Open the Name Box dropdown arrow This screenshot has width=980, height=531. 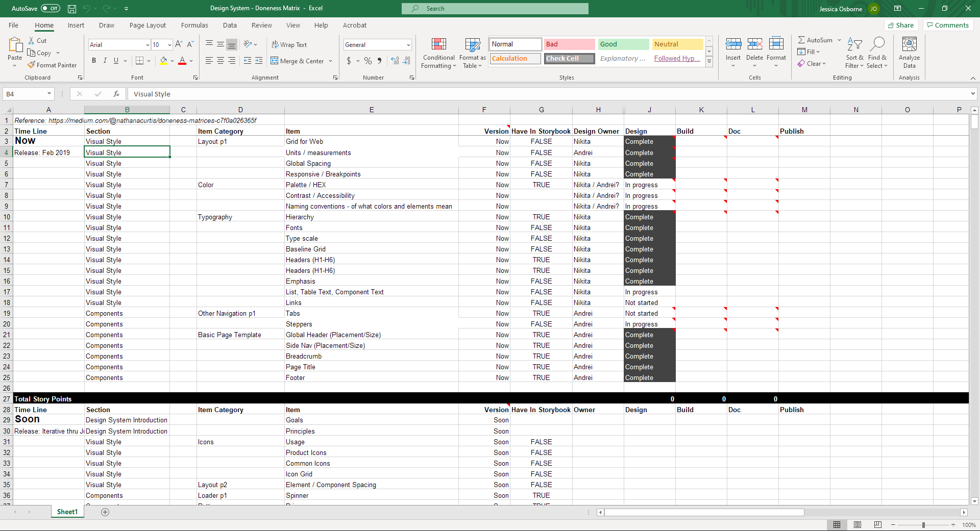click(49, 94)
